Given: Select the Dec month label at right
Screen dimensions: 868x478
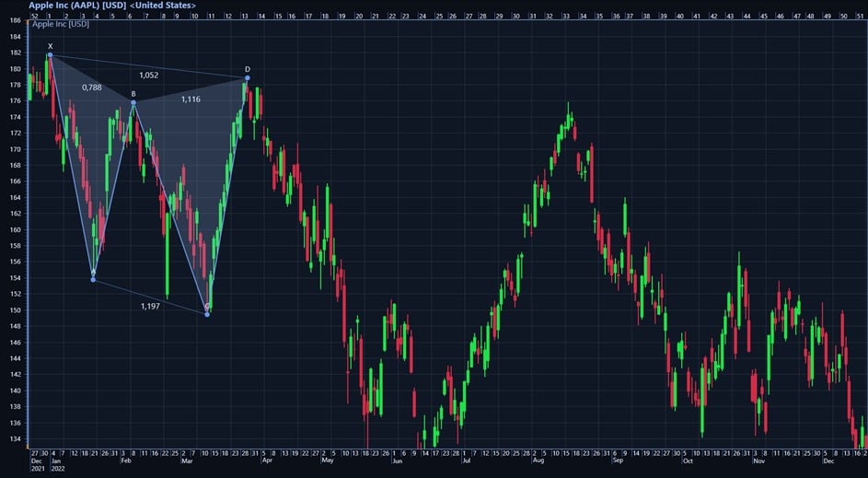Looking at the screenshot, I should [x=827, y=463].
